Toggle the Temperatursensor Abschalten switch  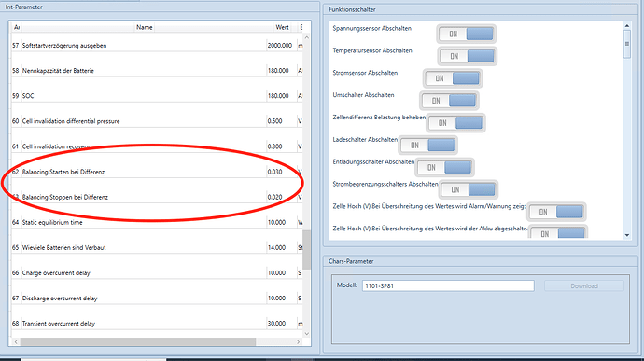pos(467,56)
